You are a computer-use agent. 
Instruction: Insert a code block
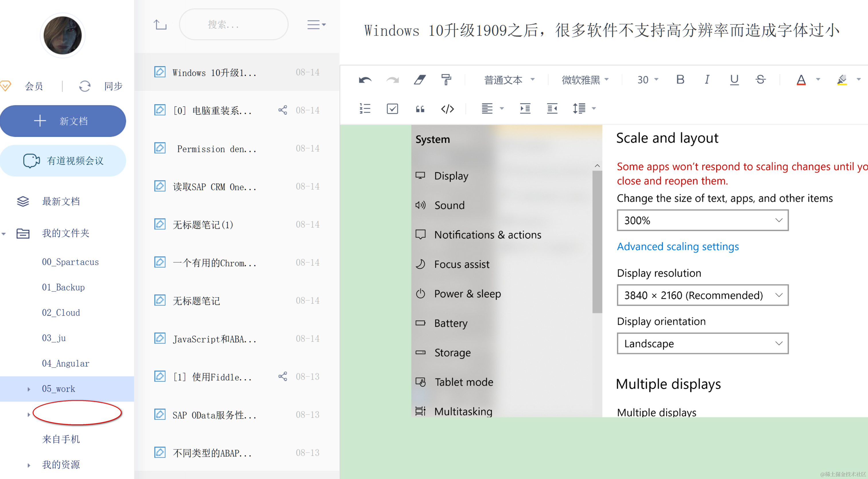[x=447, y=109]
